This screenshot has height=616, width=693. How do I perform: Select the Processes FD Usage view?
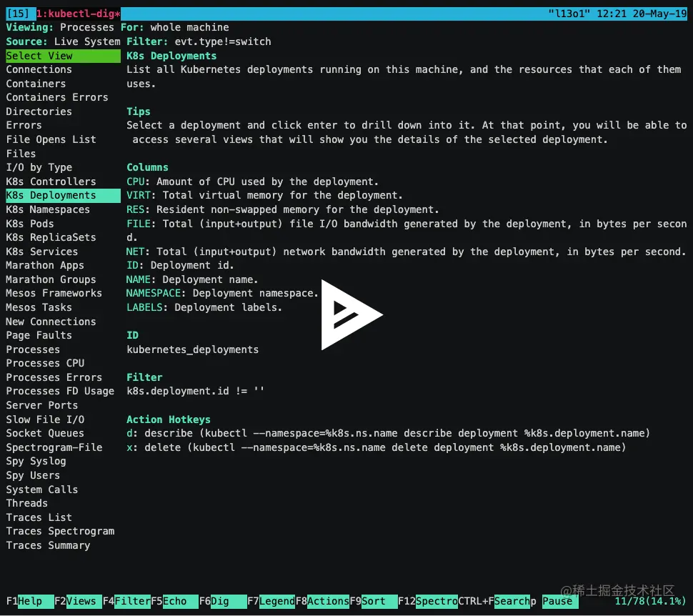click(60, 391)
